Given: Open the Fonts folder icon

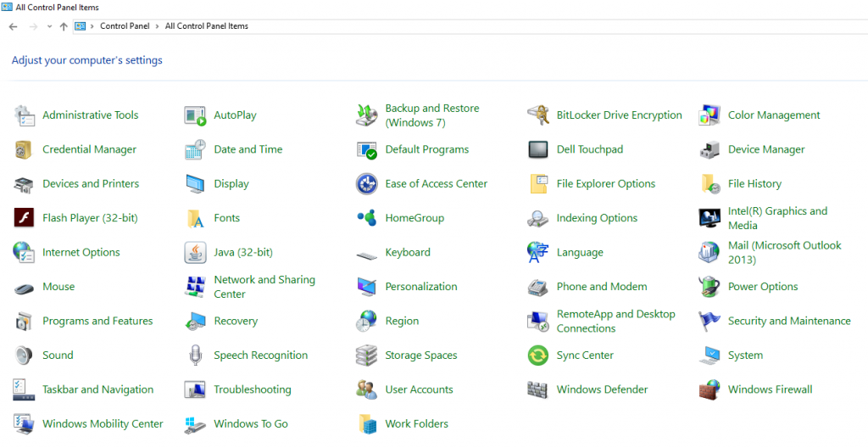Looking at the screenshot, I should point(196,218).
